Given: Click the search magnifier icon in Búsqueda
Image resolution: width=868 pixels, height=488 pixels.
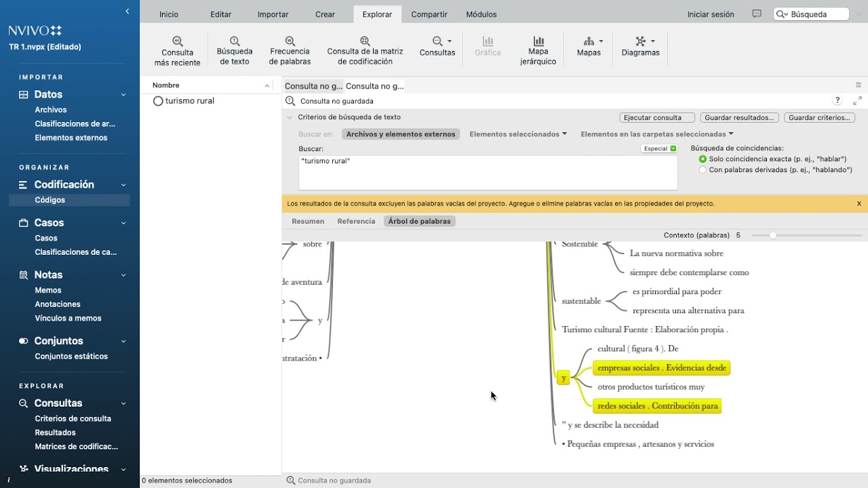Looking at the screenshot, I should click(x=783, y=14).
